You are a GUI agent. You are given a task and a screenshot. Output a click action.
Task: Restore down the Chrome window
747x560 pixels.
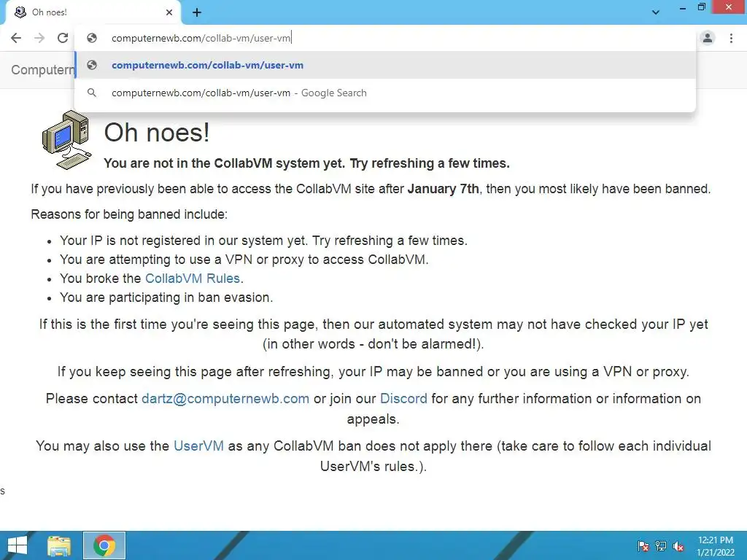pyautogui.click(x=701, y=7)
